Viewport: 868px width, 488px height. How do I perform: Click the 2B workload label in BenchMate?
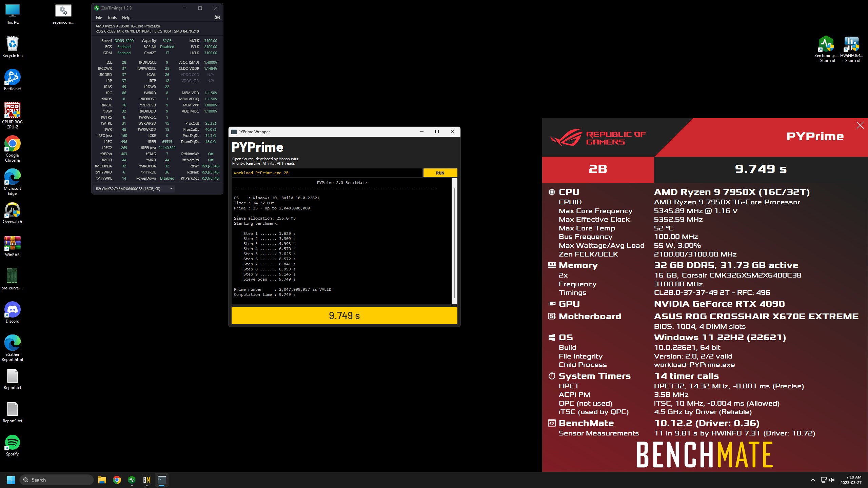(598, 169)
